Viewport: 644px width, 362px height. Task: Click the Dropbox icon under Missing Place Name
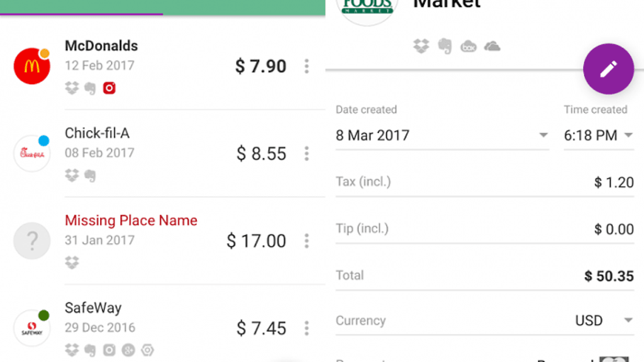click(72, 263)
